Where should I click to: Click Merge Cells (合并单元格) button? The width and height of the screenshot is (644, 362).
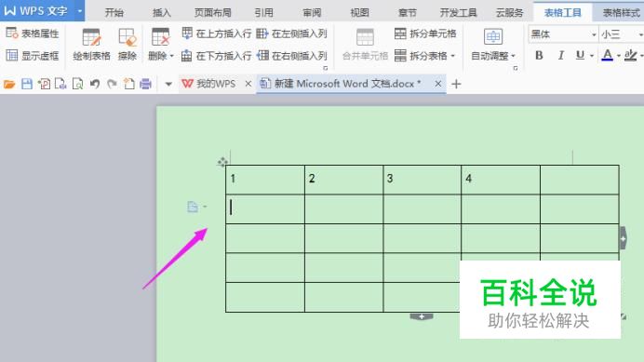(365, 45)
